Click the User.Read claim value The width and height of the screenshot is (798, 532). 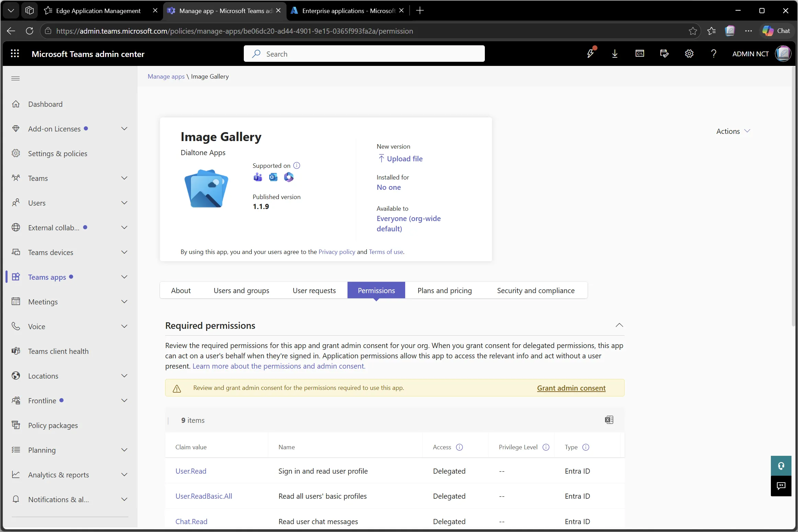pyautogui.click(x=191, y=471)
